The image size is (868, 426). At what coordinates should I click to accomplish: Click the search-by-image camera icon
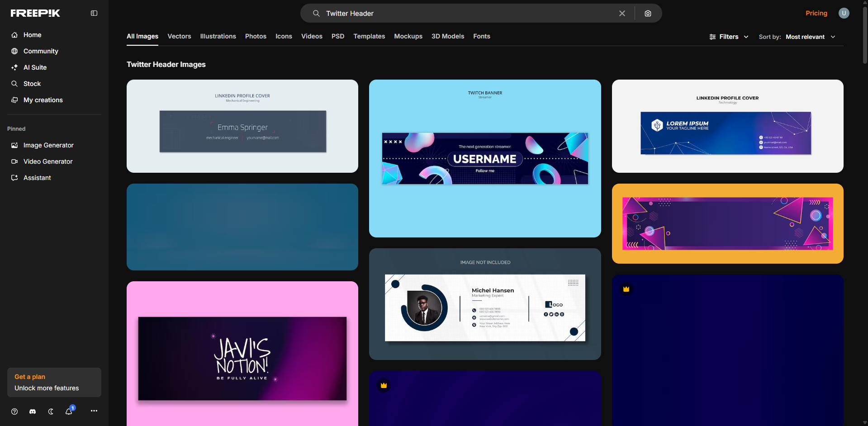point(648,13)
